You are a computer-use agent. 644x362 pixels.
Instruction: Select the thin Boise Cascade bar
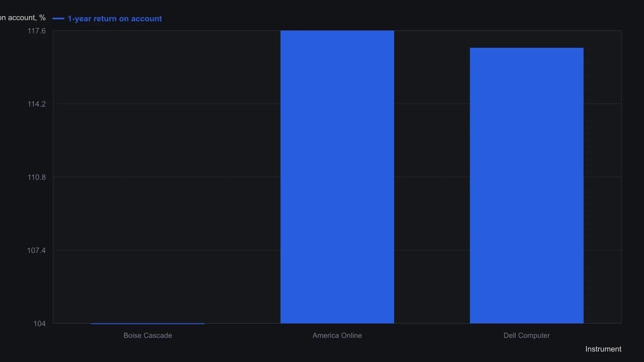point(148,323)
